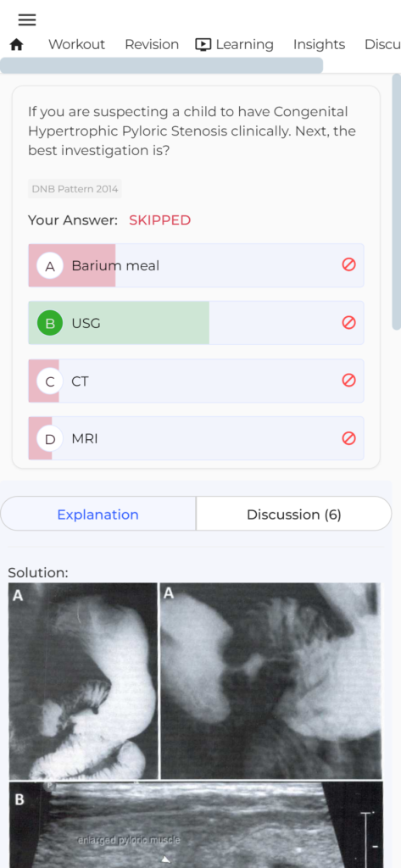The image size is (401, 868).
Task: Show the Explanation section
Action: coord(98,515)
